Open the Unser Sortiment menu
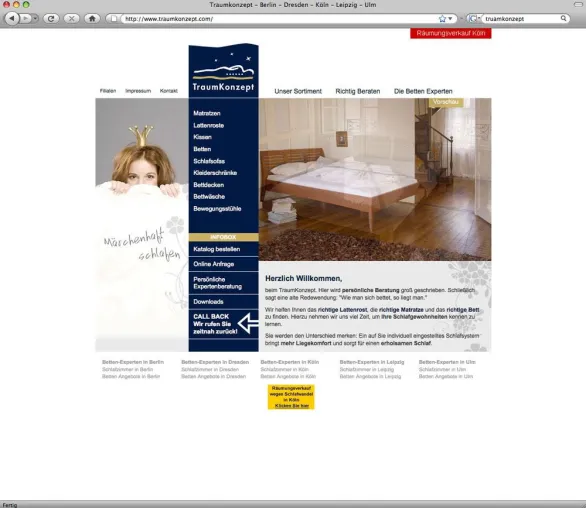The width and height of the screenshot is (586, 508). (x=298, y=91)
